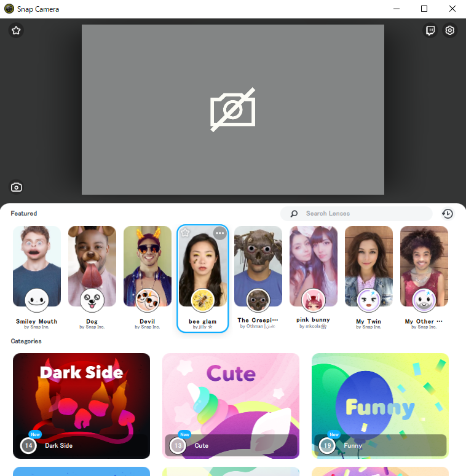Open Twitch integration icon

click(430, 30)
